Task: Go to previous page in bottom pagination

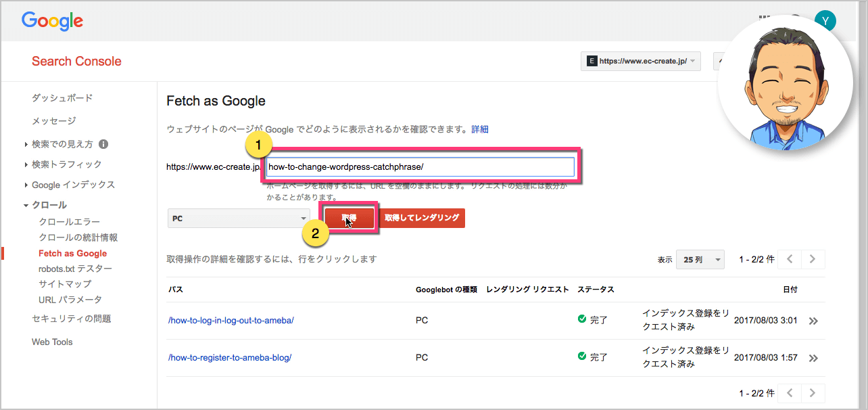Action: pyautogui.click(x=790, y=392)
